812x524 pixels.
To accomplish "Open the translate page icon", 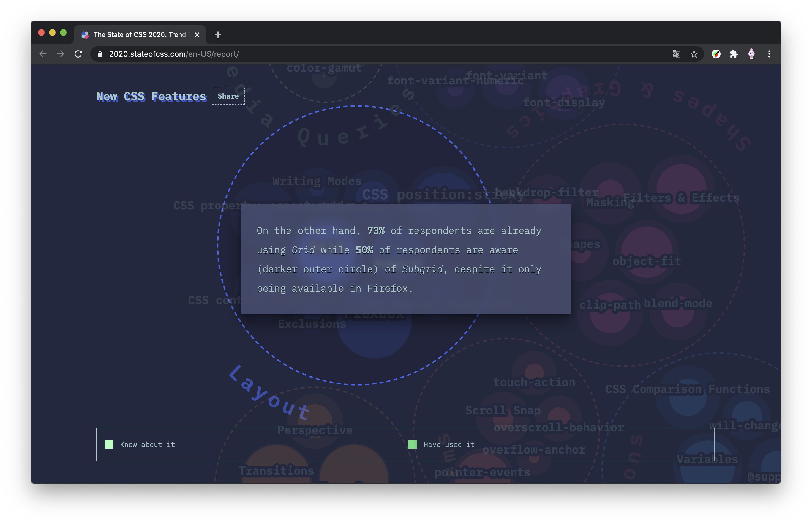I will [x=676, y=54].
